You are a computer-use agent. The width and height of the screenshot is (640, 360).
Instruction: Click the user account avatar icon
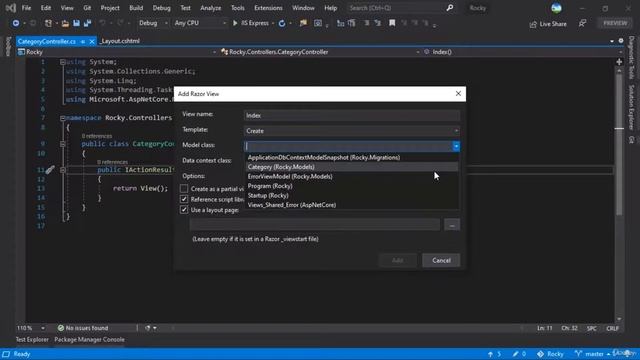(x=556, y=8)
